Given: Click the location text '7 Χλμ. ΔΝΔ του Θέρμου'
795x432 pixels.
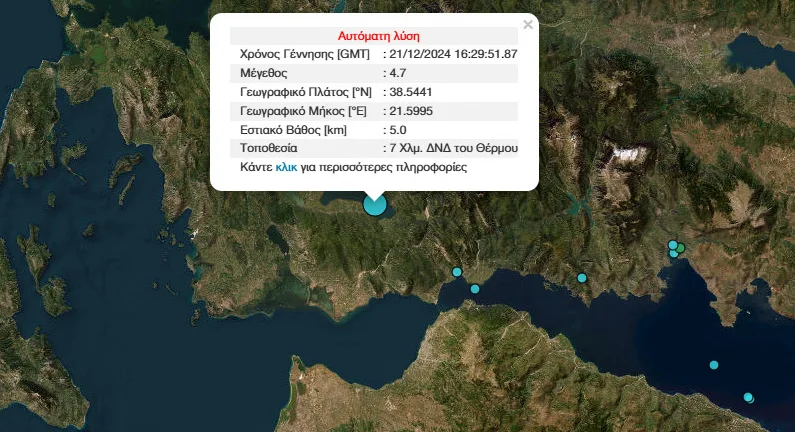Looking at the screenshot, I should (x=453, y=148).
